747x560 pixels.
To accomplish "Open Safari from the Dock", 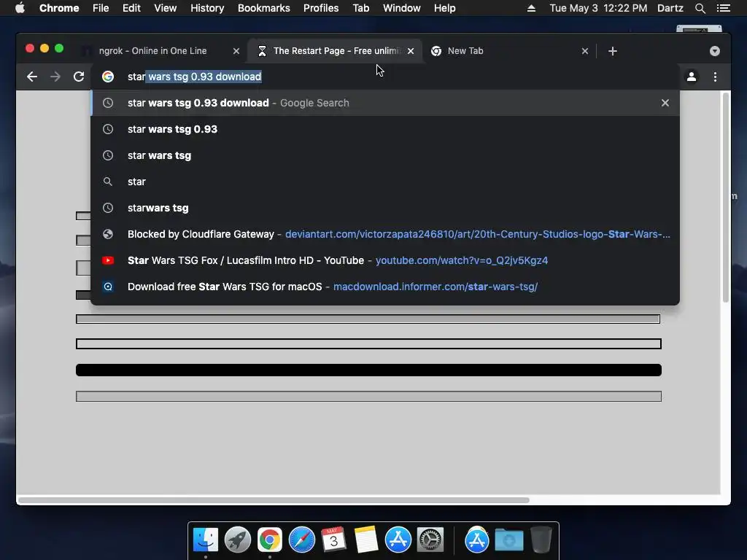I will pyautogui.click(x=302, y=540).
